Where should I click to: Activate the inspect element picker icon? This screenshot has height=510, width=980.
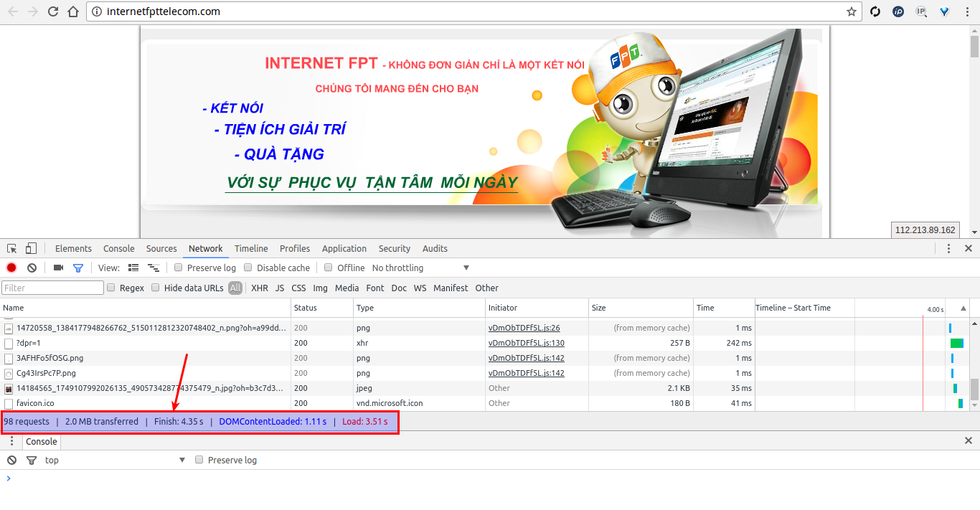[x=12, y=248]
